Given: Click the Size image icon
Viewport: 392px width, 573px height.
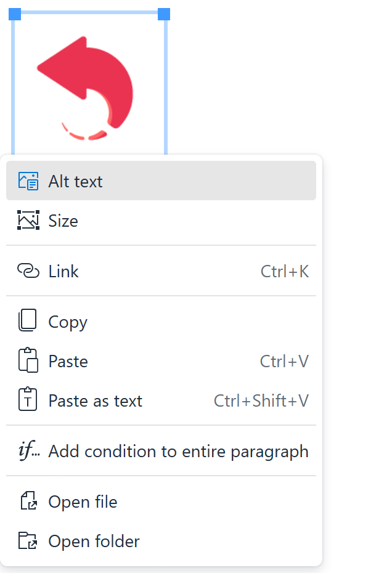Looking at the screenshot, I should click(28, 221).
